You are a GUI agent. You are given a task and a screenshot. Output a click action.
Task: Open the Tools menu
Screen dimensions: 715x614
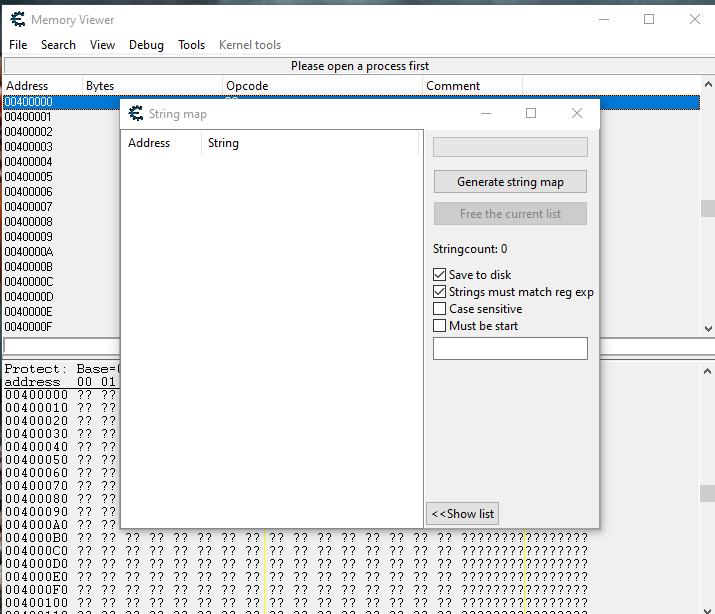[191, 45]
